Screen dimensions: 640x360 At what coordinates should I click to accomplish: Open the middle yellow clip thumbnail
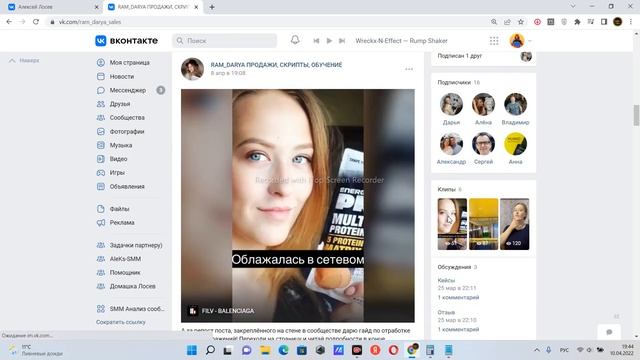click(x=483, y=224)
